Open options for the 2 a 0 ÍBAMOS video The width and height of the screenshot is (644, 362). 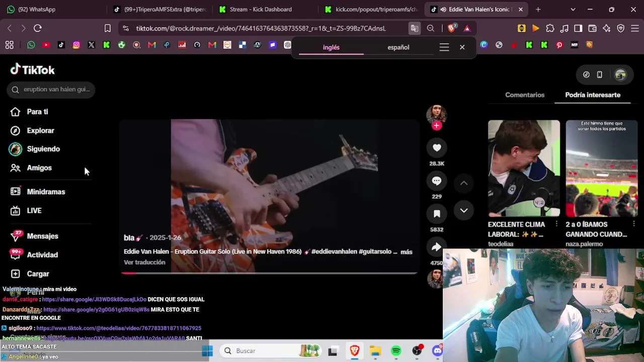pyautogui.click(x=633, y=224)
